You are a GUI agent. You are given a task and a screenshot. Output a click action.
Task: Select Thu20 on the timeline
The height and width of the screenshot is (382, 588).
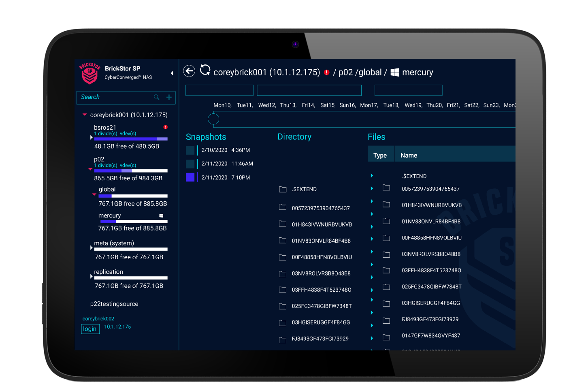(435, 105)
